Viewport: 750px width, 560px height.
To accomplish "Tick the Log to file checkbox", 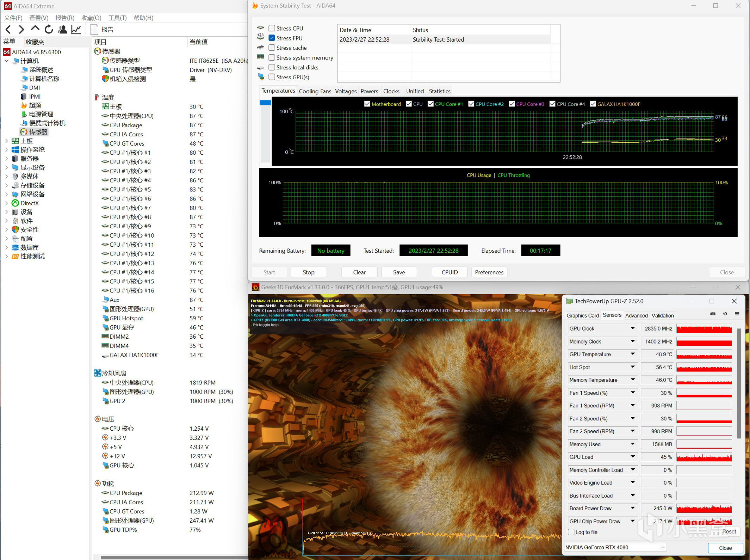I will tap(571, 532).
